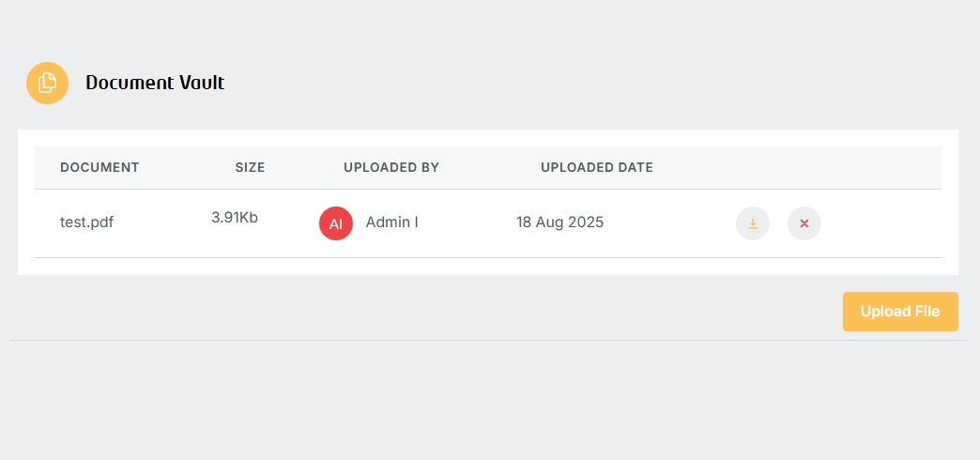Click the white card area under the test.pdf row
The width and height of the screenshot is (980, 460).
(x=487, y=267)
